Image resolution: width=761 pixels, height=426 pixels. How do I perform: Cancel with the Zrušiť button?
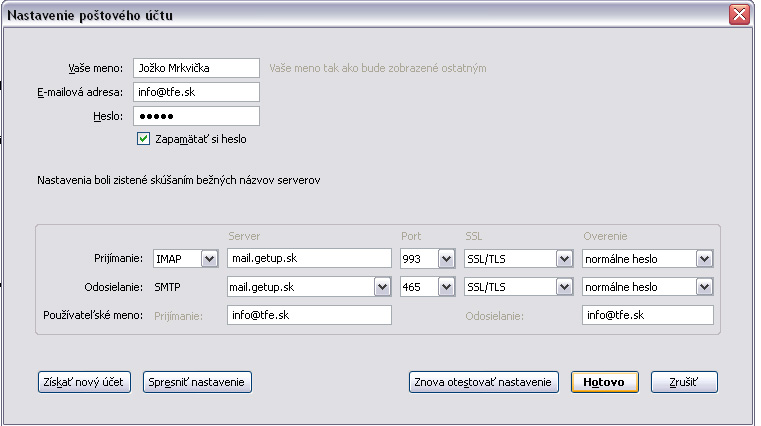point(684,382)
